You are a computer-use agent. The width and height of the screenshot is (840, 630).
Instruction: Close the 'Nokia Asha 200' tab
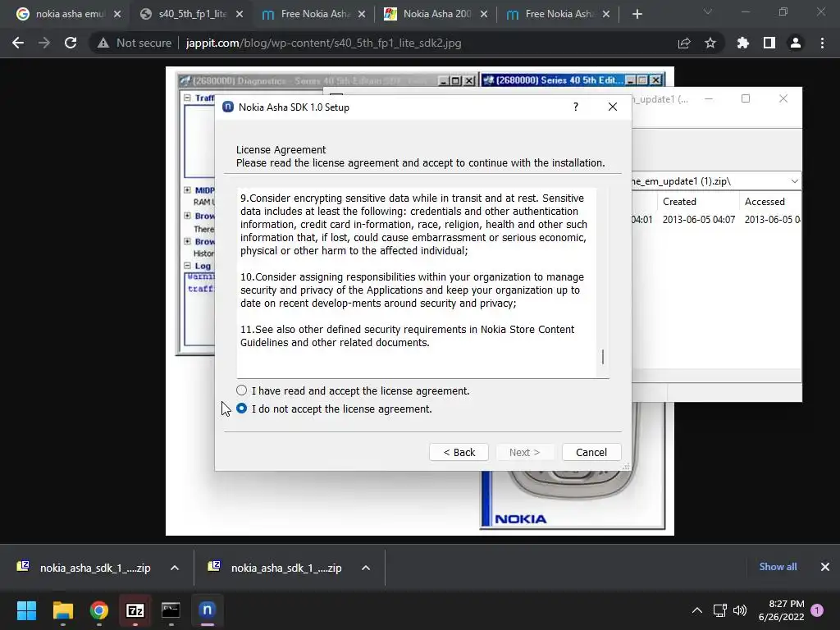484,14
